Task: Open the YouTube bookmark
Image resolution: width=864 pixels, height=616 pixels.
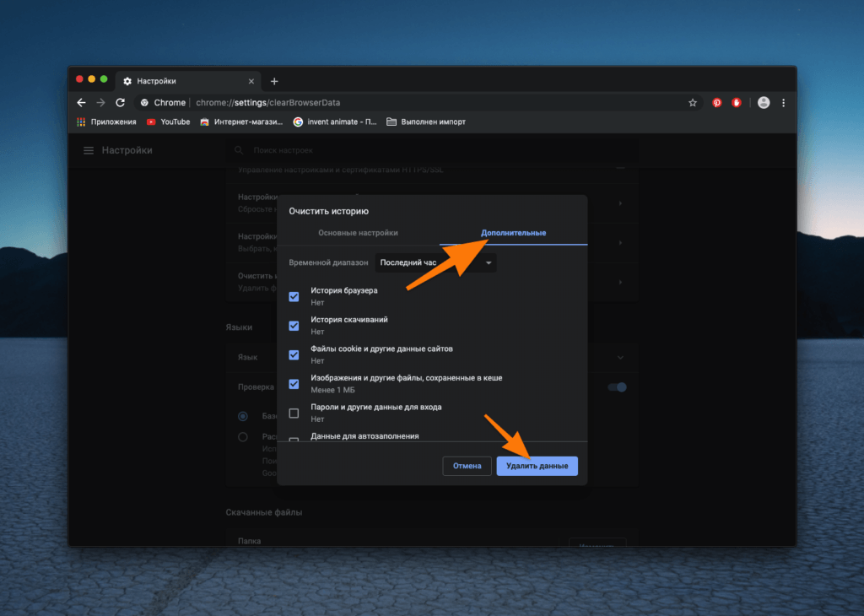Action: click(168, 122)
